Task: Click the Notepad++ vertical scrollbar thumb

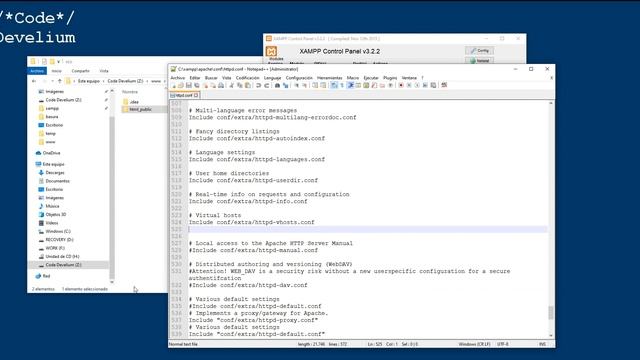Action: click(x=551, y=313)
